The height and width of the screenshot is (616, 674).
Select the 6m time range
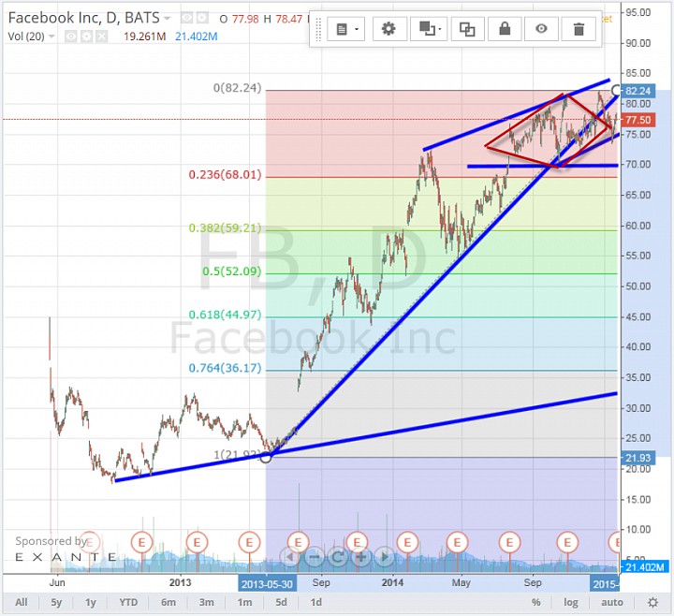pyautogui.click(x=168, y=602)
